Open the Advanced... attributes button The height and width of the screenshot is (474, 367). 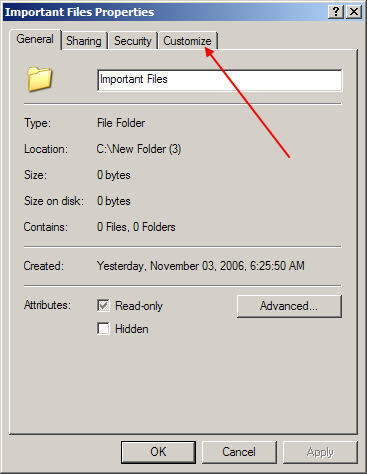[x=289, y=306]
